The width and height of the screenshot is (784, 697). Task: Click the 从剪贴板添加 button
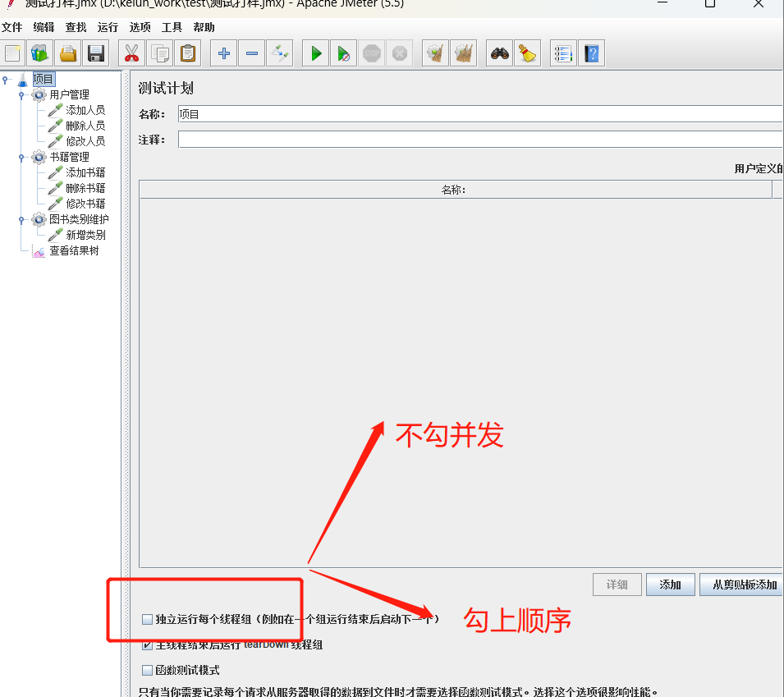pos(741,585)
